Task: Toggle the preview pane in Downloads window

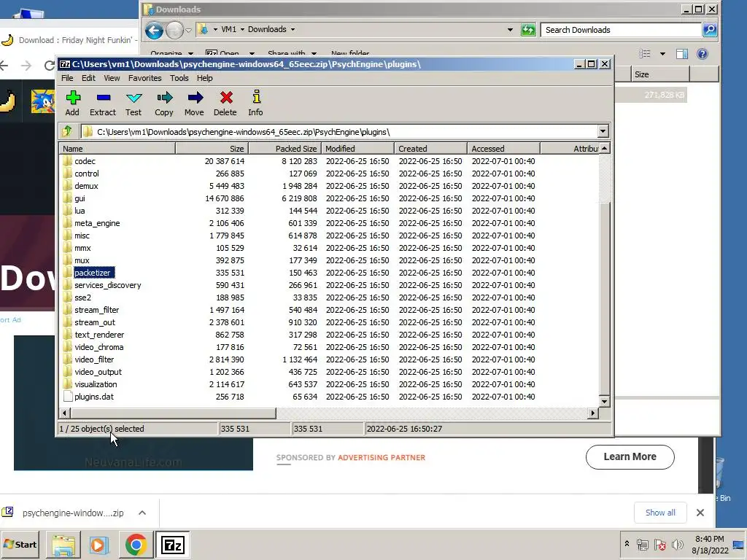Action: [682, 54]
